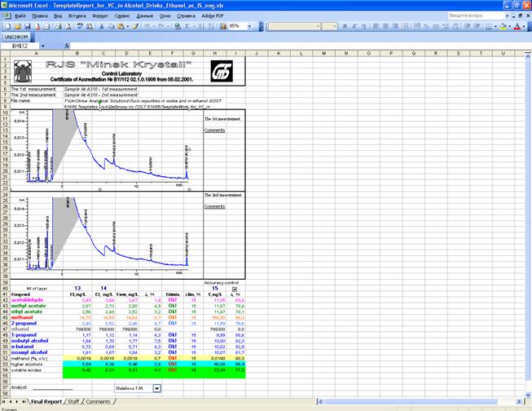Image resolution: width=532 pixels, height=411 pixels.
Task: Open the Borders dropdown arrow
Action: (495, 26)
